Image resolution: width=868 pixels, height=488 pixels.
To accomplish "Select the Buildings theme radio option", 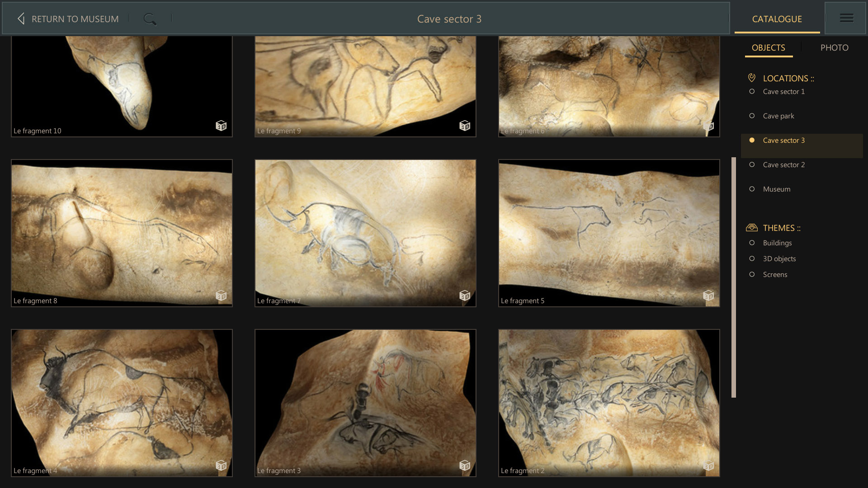I will (x=752, y=243).
